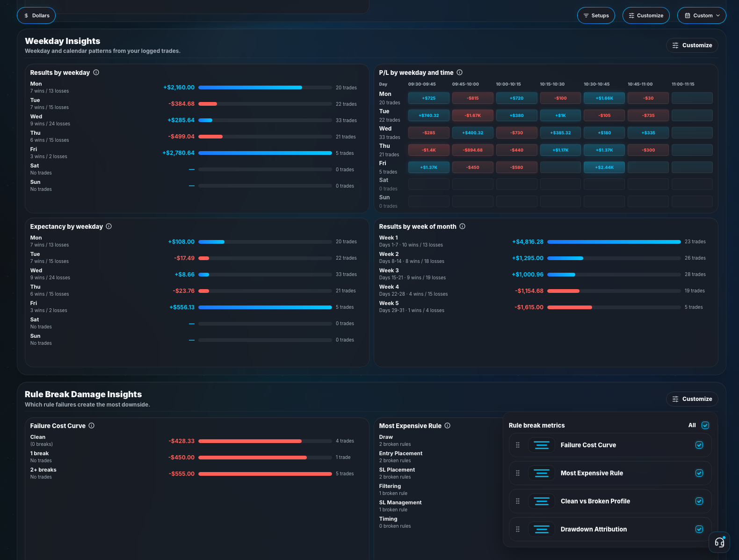
Task: Click the 09:30-09:45 column header
Action: [422, 84]
